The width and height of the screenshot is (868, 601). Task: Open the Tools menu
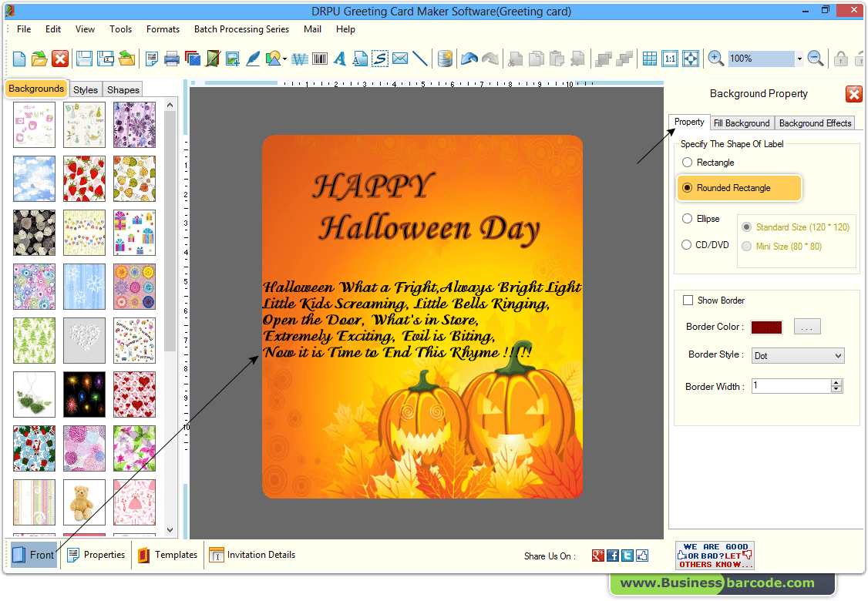pos(120,29)
